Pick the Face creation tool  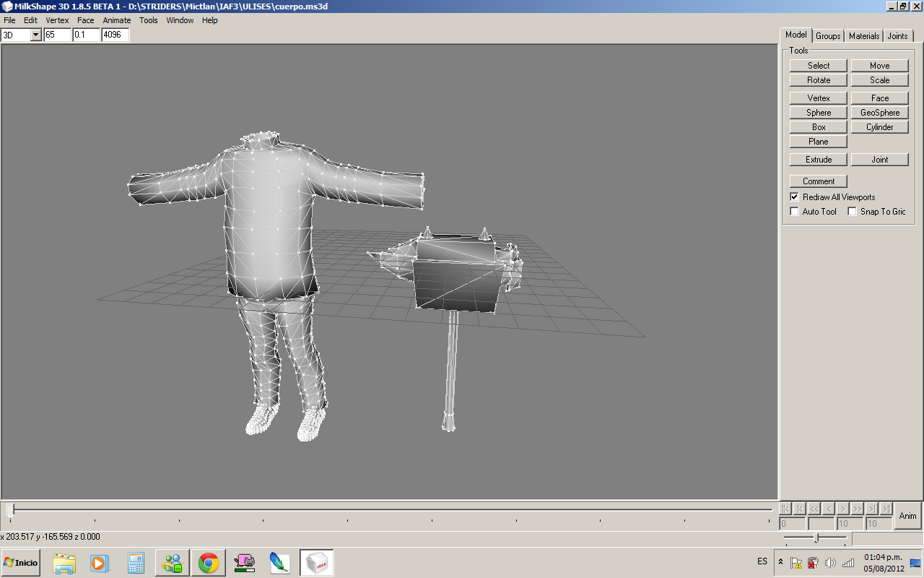tap(879, 98)
